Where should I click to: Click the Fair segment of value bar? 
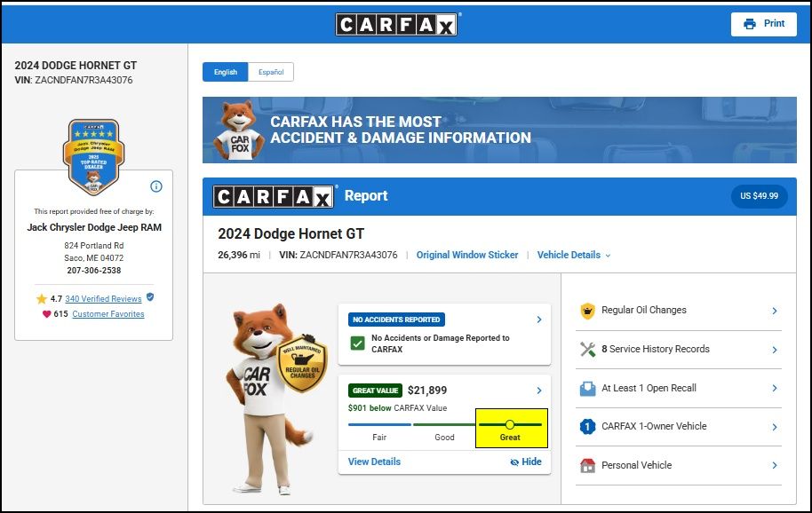tap(379, 424)
